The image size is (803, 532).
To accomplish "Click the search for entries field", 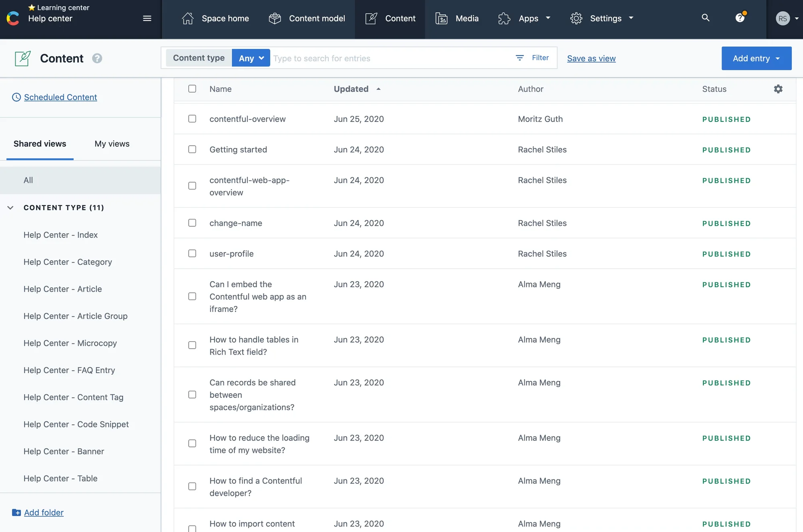I will [x=389, y=59].
